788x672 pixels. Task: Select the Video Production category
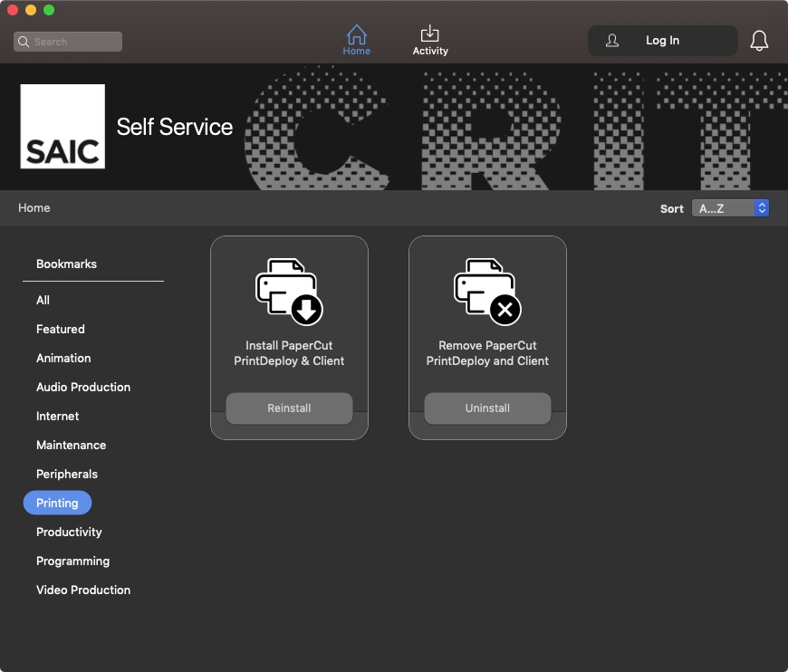pyautogui.click(x=83, y=590)
